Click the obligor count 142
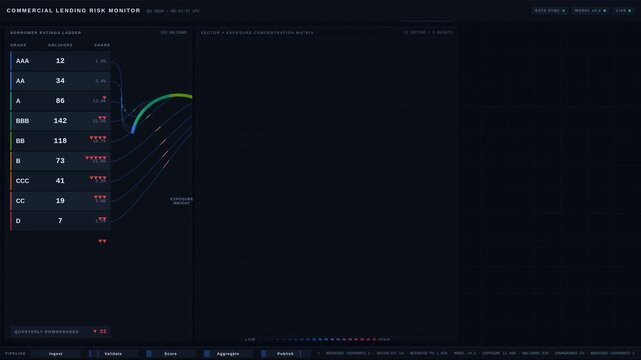 pos(60,121)
